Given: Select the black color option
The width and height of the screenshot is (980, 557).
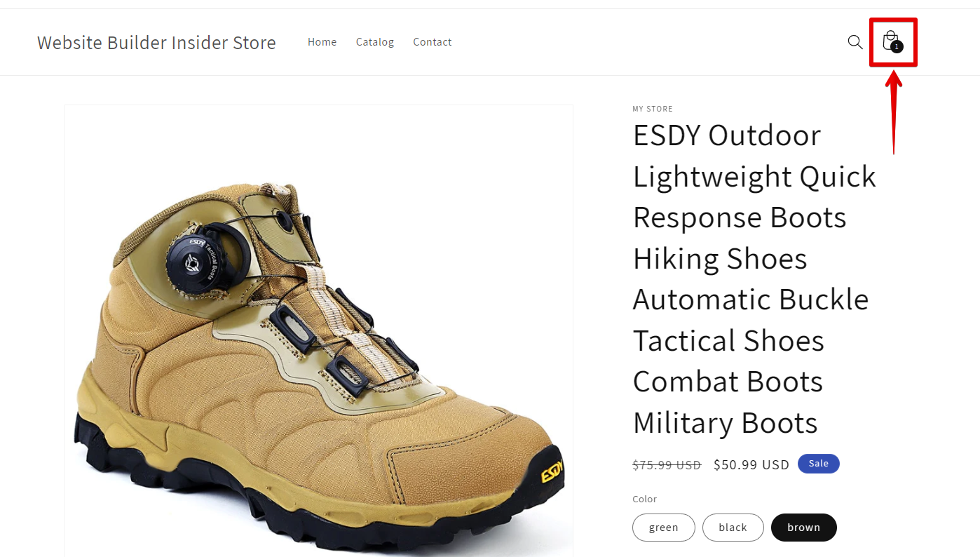Looking at the screenshot, I should tap(733, 528).
